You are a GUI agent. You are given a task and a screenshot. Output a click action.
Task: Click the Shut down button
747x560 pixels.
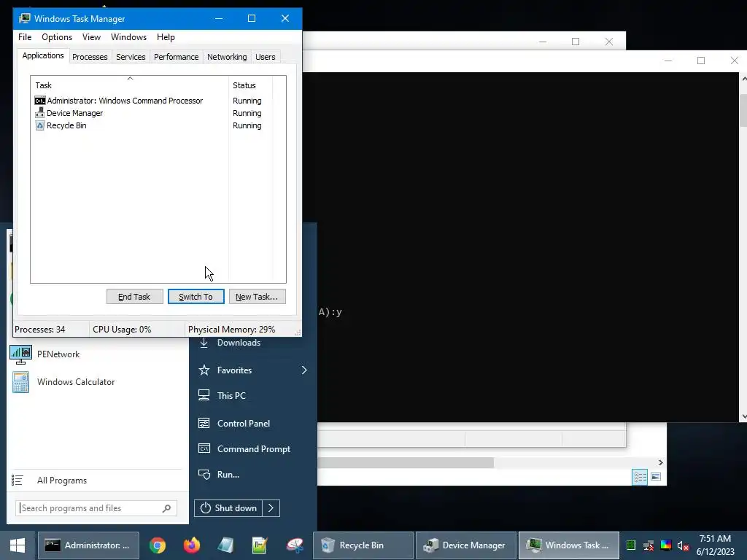[x=228, y=508]
